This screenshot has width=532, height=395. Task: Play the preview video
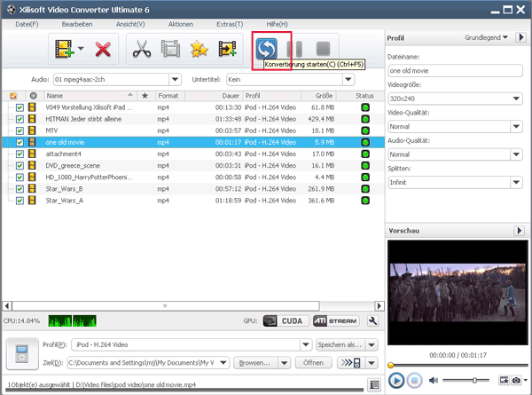click(x=396, y=380)
